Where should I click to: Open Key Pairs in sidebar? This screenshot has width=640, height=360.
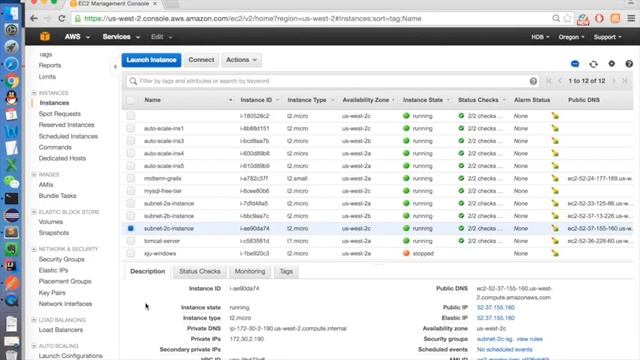coord(52,293)
